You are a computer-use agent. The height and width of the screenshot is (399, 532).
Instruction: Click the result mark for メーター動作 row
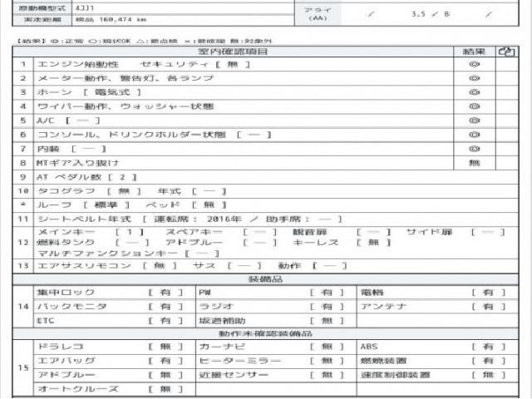[474, 78]
